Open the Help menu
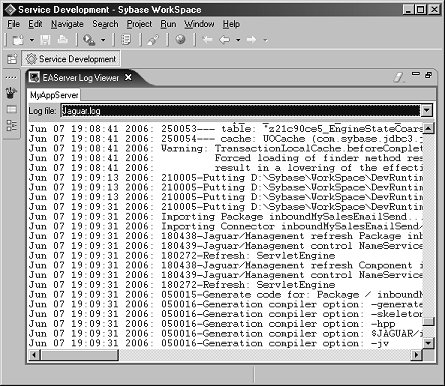The image size is (445, 386). pyautogui.click(x=231, y=24)
